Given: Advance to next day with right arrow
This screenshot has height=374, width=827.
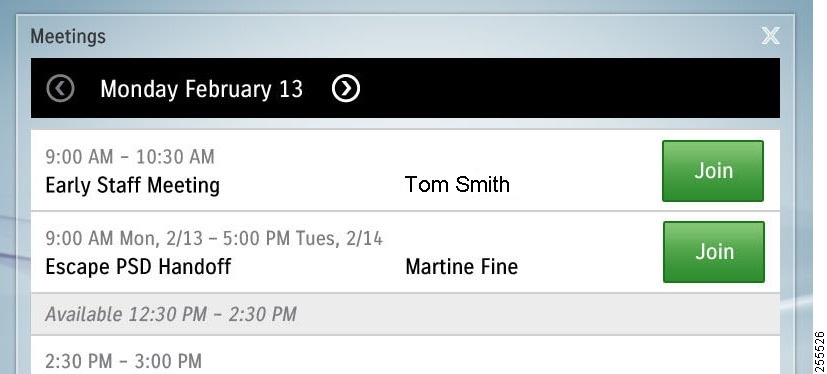Looking at the screenshot, I should [346, 88].
